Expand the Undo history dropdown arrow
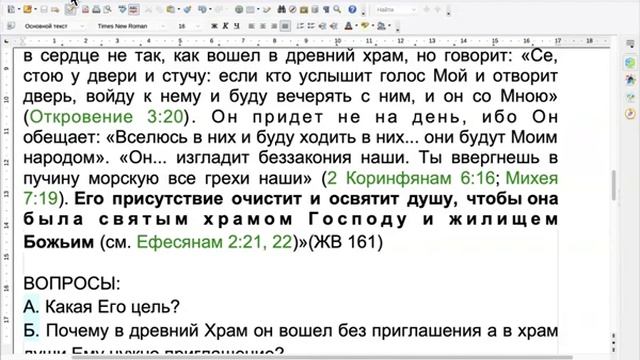The image size is (640, 360). tap(210, 9)
